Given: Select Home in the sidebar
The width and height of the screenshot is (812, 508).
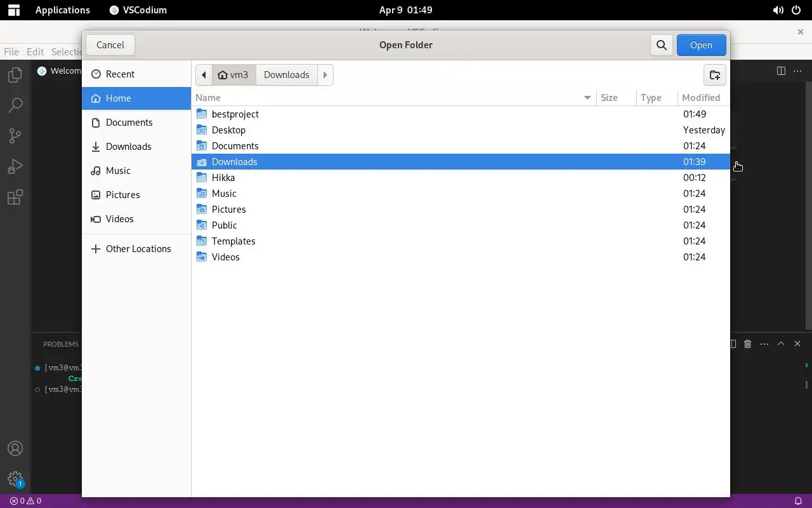Looking at the screenshot, I should click(136, 98).
